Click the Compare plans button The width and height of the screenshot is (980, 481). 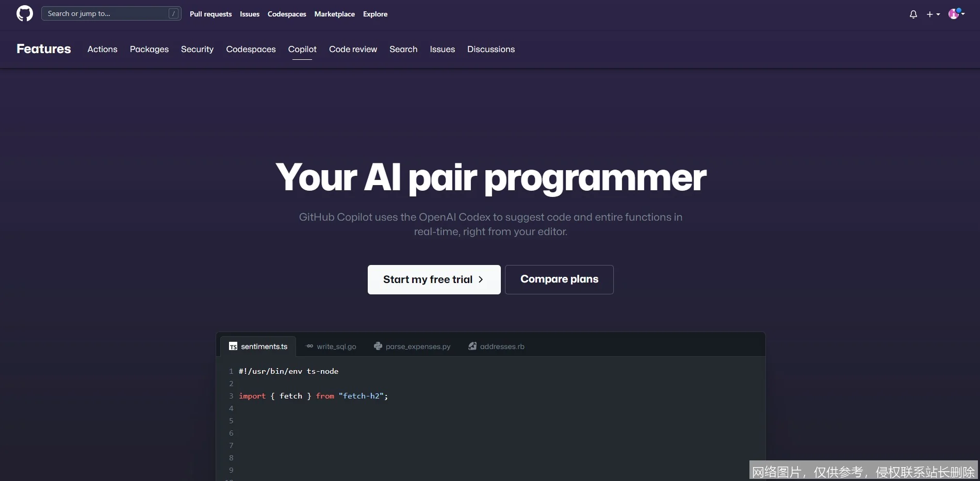pos(559,279)
